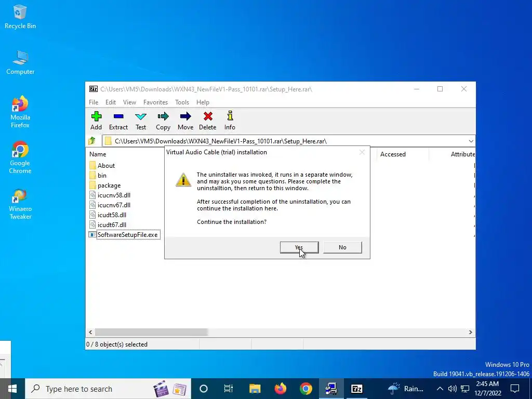Click the Extract toolbar icon
This screenshot has height=399, width=532.
[118, 121]
